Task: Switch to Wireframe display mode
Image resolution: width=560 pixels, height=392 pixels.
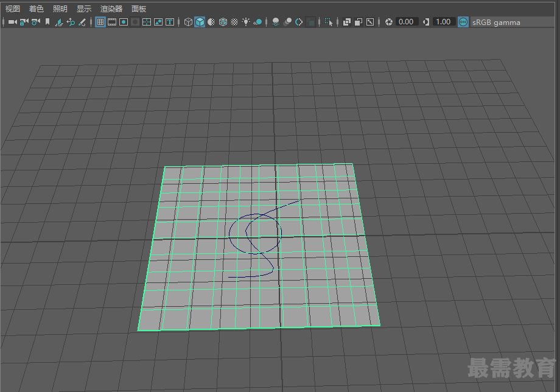Action: pos(188,22)
